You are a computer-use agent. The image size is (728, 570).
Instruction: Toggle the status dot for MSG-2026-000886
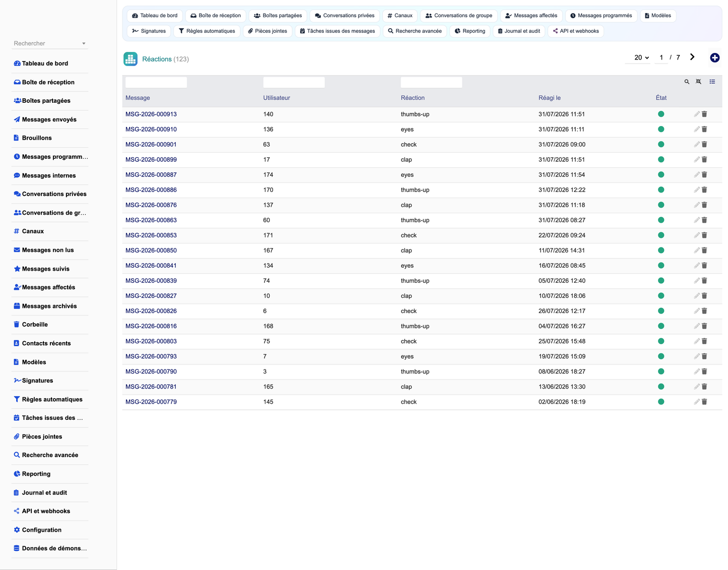coord(661,190)
